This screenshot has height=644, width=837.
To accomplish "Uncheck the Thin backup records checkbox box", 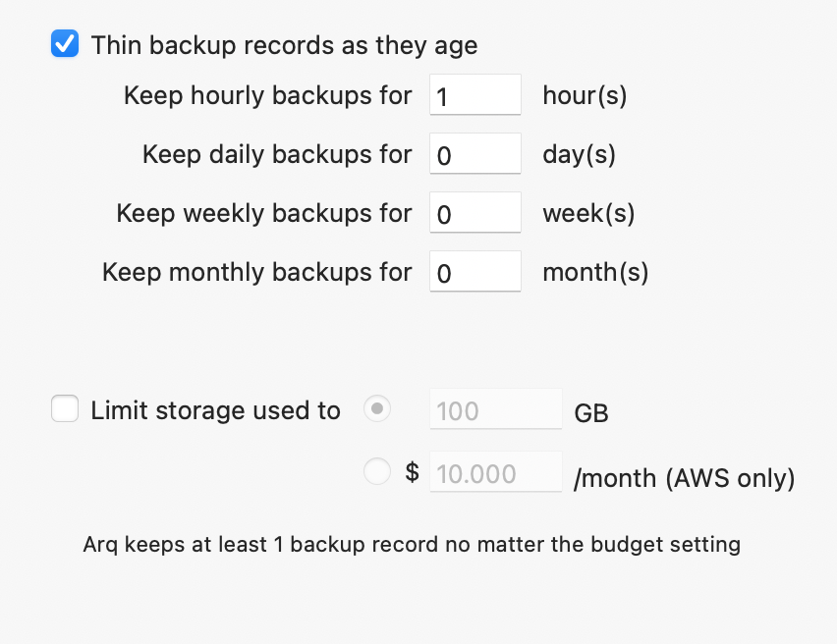I will click(x=65, y=44).
